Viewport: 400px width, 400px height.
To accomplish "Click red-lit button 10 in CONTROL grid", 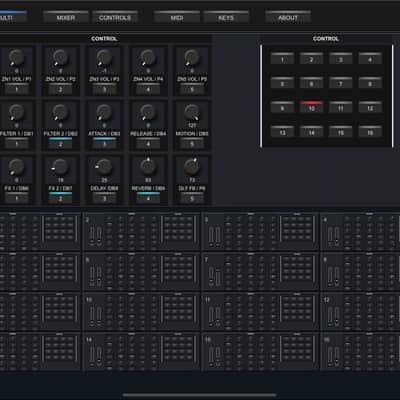I will (311, 107).
